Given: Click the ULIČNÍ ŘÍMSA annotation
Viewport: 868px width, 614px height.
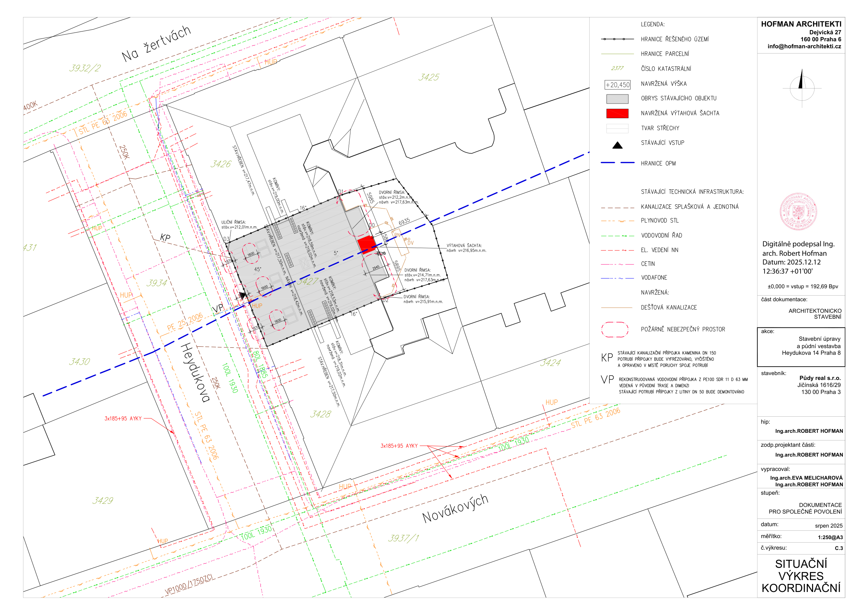Looking at the screenshot, I should pos(239,225).
